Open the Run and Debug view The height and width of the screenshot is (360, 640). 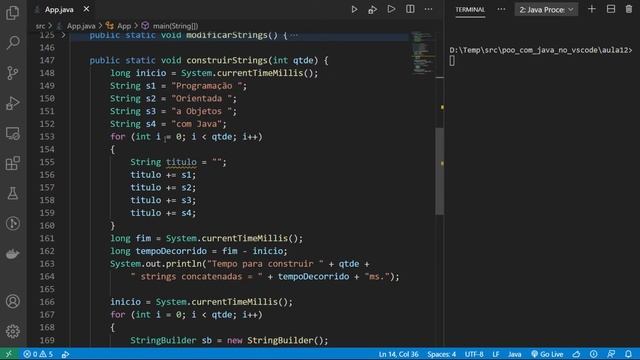[13, 103]
